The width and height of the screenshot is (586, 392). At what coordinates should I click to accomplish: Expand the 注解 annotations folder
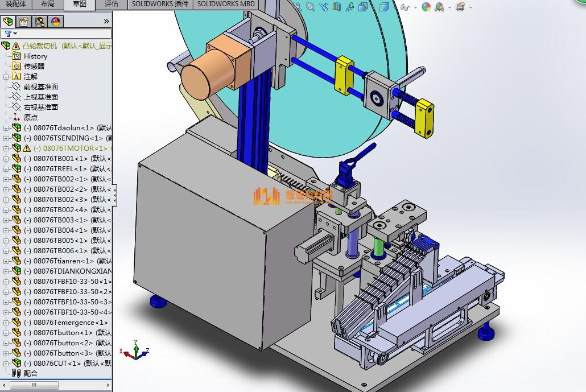6,76
